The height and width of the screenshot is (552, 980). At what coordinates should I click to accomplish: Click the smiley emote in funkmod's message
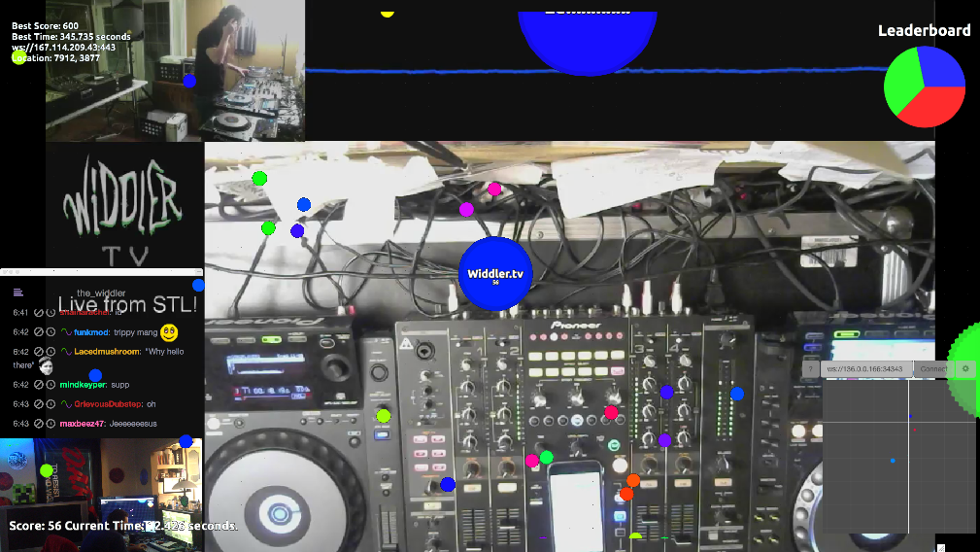coord(169,332)
